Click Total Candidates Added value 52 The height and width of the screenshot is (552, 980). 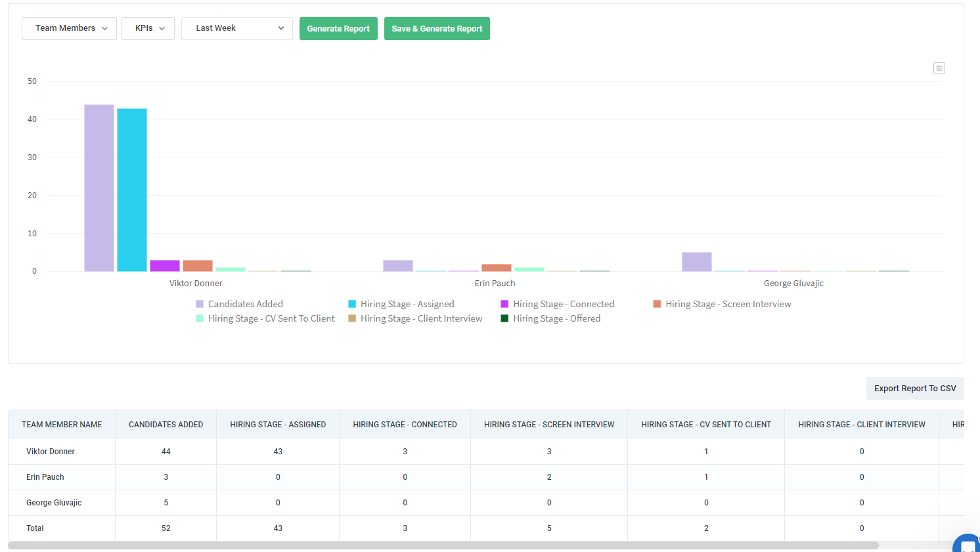click(x=166, y=528)
